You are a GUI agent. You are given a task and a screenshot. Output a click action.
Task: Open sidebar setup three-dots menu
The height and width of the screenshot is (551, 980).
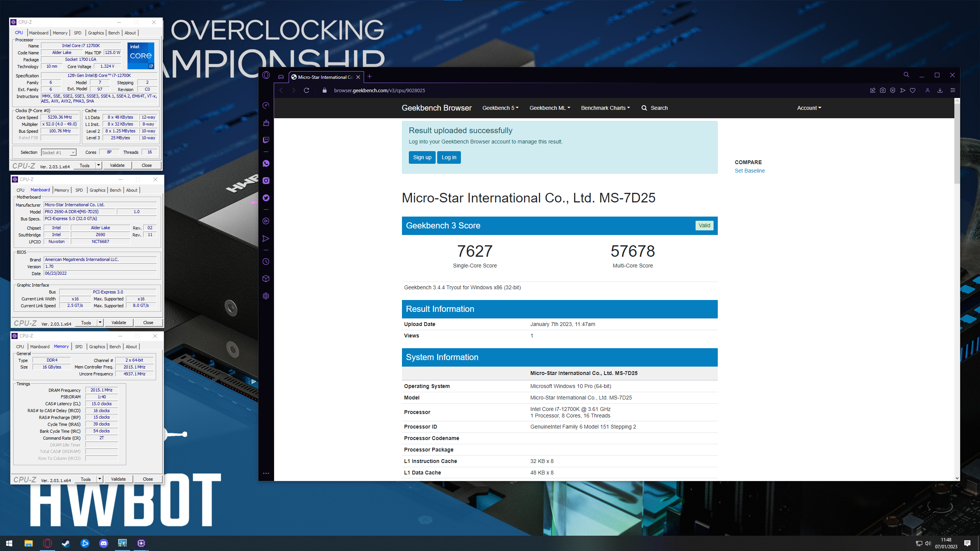(266, 473)
